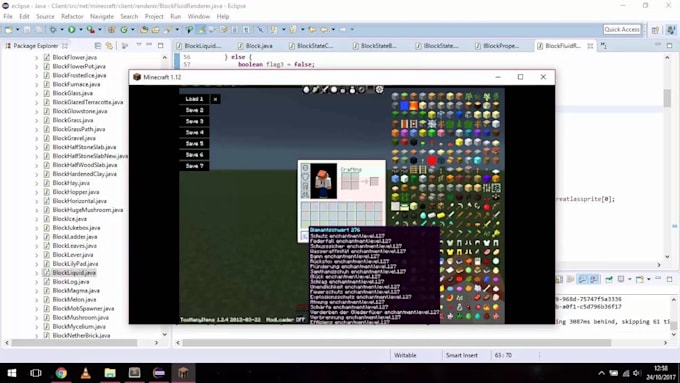Show the hidden editor tabs list
Screen dimensions: 680x383
(604, 46)
